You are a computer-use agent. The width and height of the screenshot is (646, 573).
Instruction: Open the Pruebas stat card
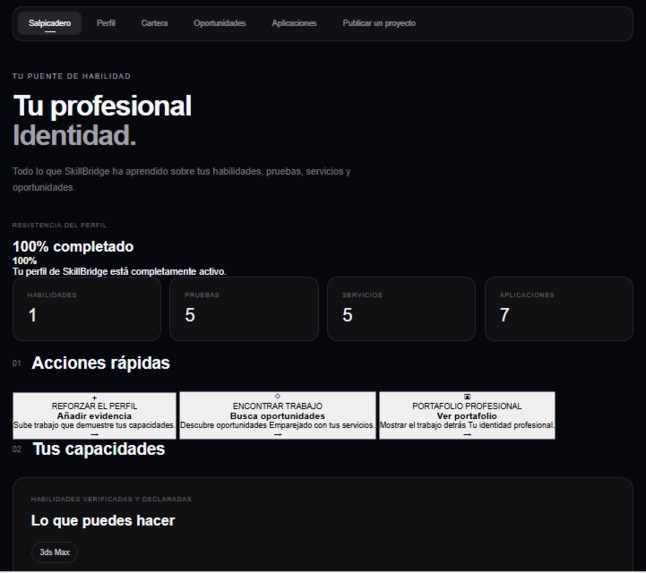point(244,309)
